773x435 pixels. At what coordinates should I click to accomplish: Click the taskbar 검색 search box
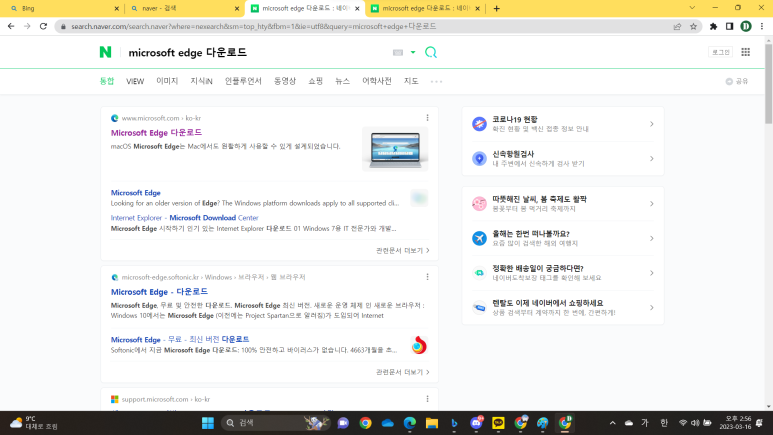tap(276, 423)
